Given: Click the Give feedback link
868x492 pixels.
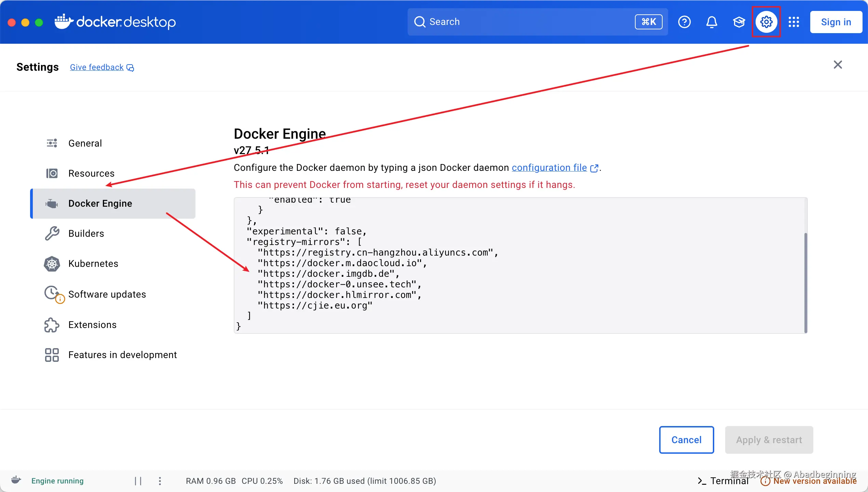Looking at the screenshot, I should click(97, 67).
